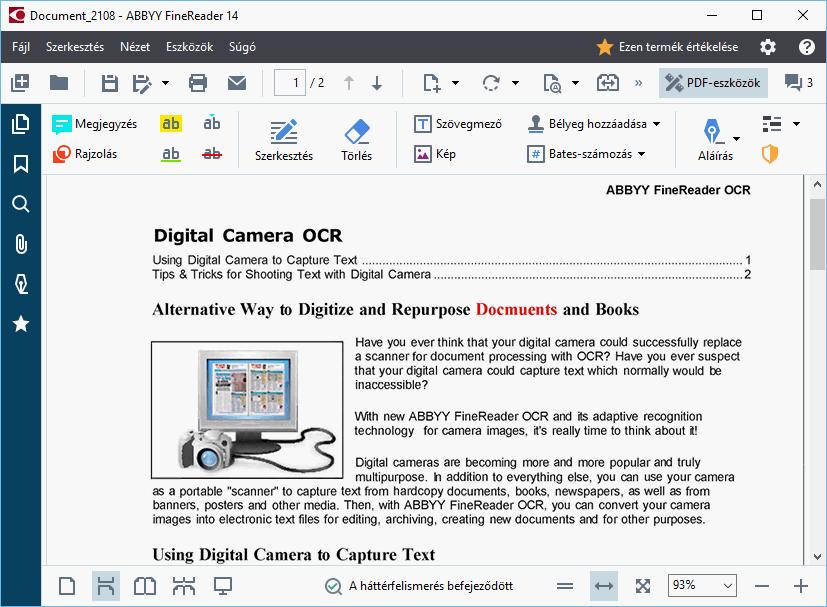Click the Recognize document icon
827x607 pixels.
pos(552,83)
